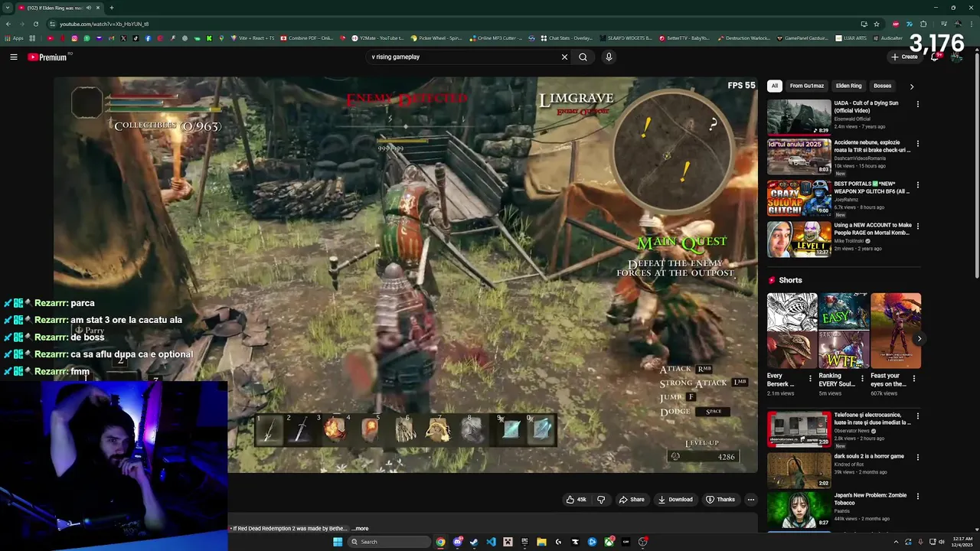Viewport: 980px width, 551px height.
Task: Open 'Telefoane si electrocasnice' video title
Action: [872, 419]
